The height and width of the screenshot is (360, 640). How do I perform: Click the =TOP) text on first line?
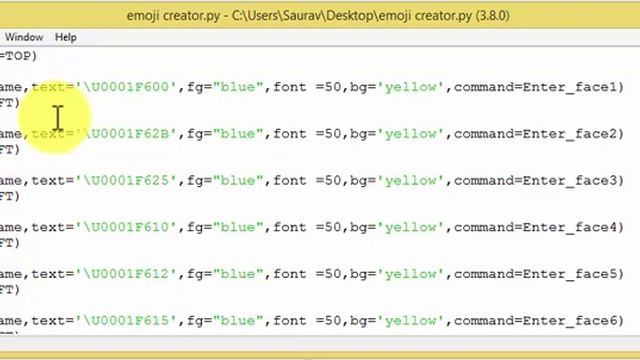(18, 56)
